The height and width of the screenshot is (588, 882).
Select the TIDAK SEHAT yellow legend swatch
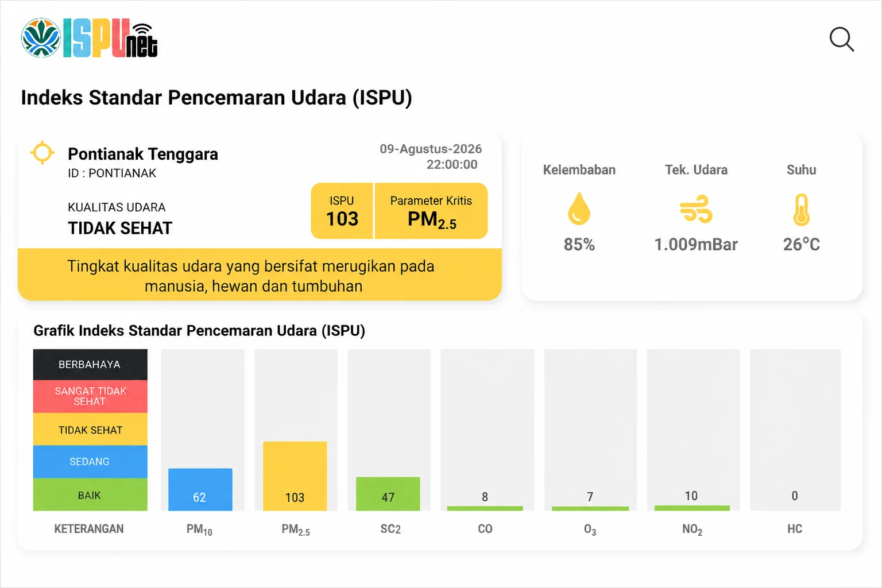[90, 430]
